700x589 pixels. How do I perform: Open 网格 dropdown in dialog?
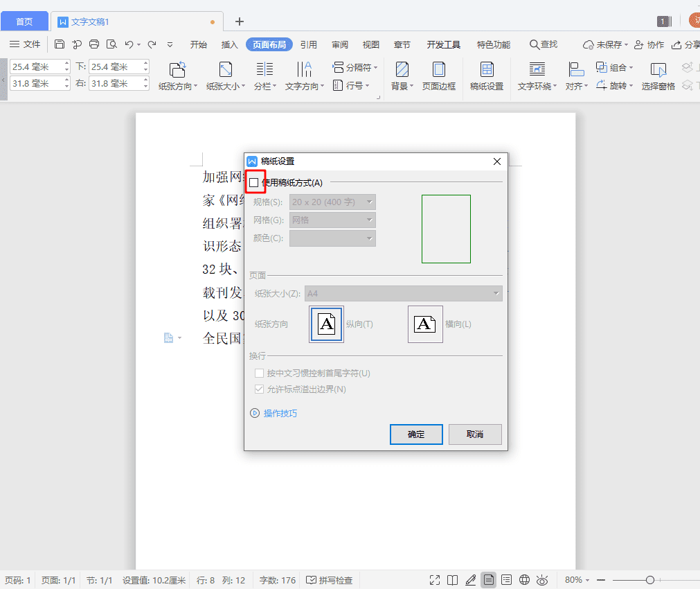click(332, 220)
